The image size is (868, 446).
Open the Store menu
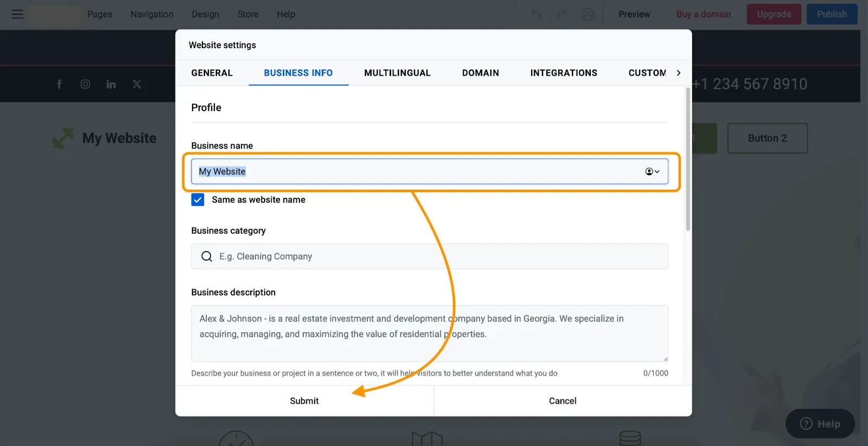pyautogui.click(x=248, y=14)
